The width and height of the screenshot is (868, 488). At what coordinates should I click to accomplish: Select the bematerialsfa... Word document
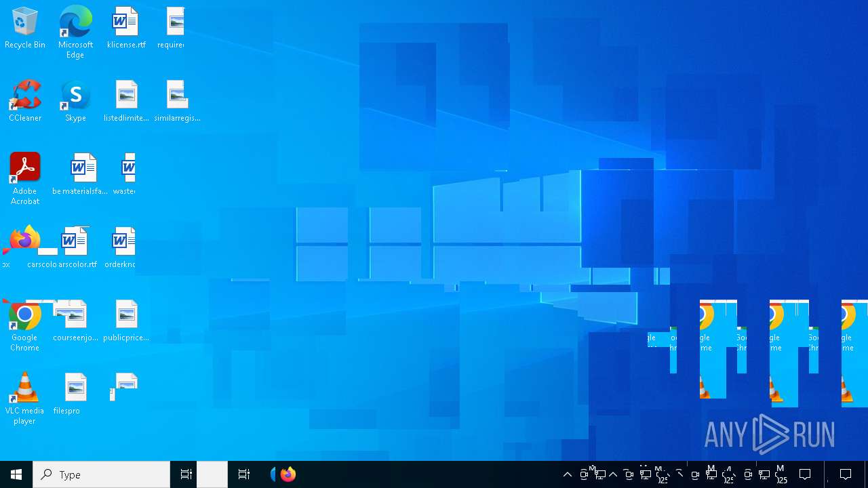(x=81, y=175)
